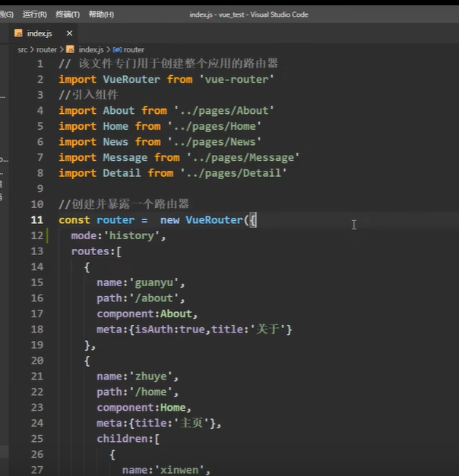Image resolution: width=459 pixels, height=476 pixels.
Task: Click name:'zhuye' on line 21
Action: pos(135,377)
